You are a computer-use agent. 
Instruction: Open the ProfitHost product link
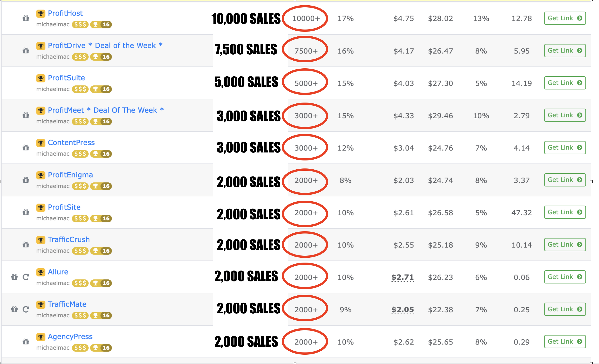pos(65,13)
